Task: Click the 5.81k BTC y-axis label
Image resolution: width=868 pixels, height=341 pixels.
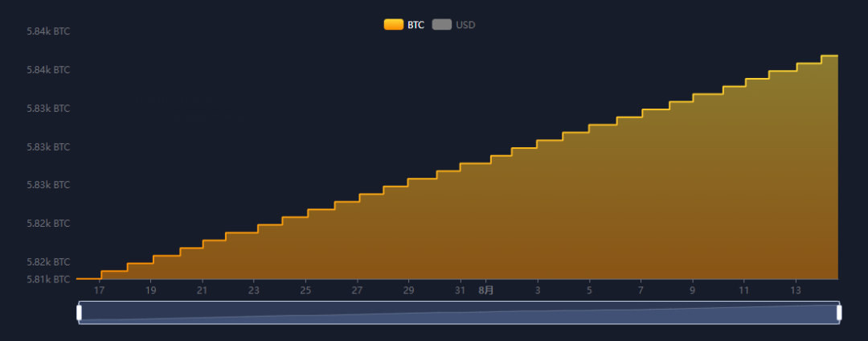Action: [x=48, y=280]
